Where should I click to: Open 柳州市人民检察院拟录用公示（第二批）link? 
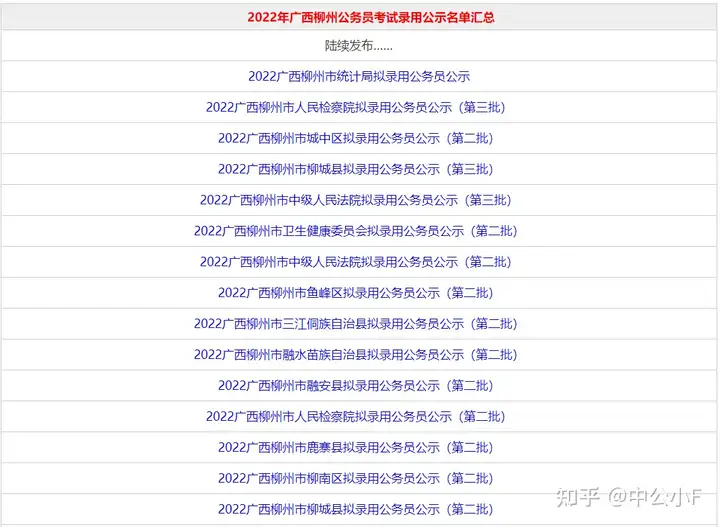[x=355, y=416]
